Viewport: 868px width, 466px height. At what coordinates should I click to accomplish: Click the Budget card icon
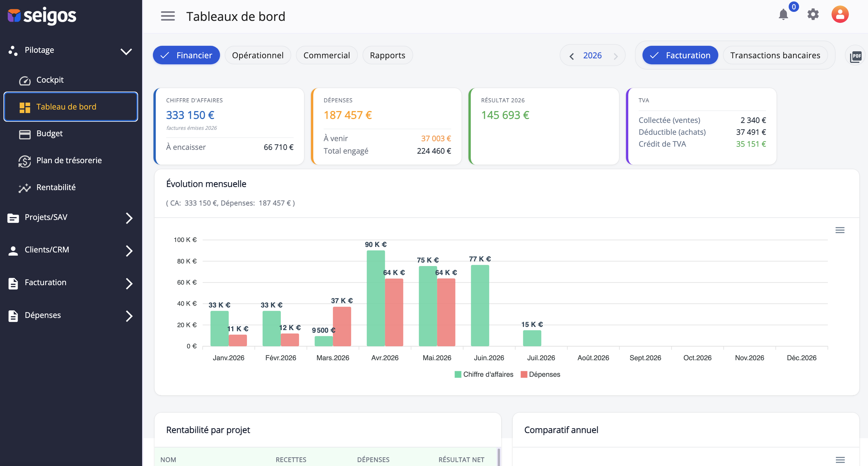pos(25,134)
